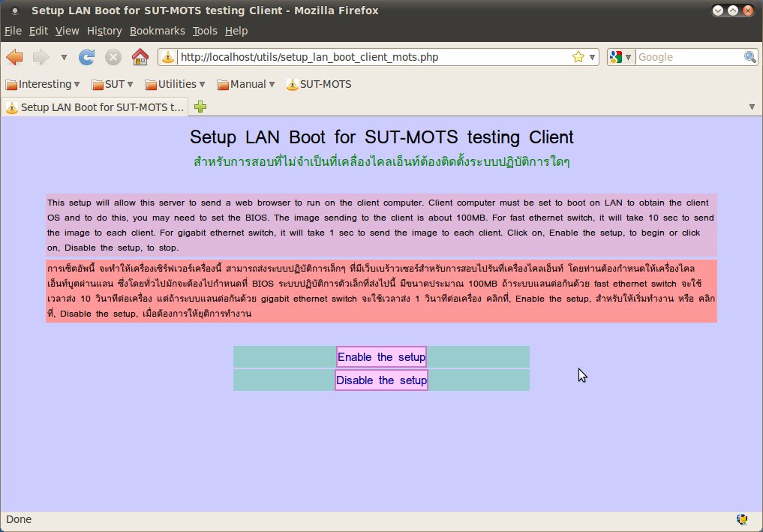Click the Done status bar text
This screenshot has width=763, height=532.
[x=19, y=519]
